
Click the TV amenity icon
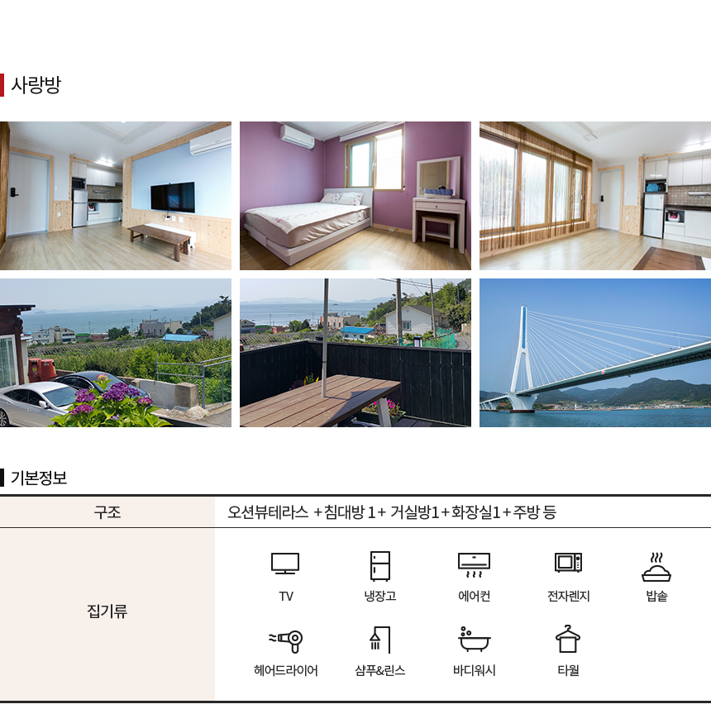285,564
